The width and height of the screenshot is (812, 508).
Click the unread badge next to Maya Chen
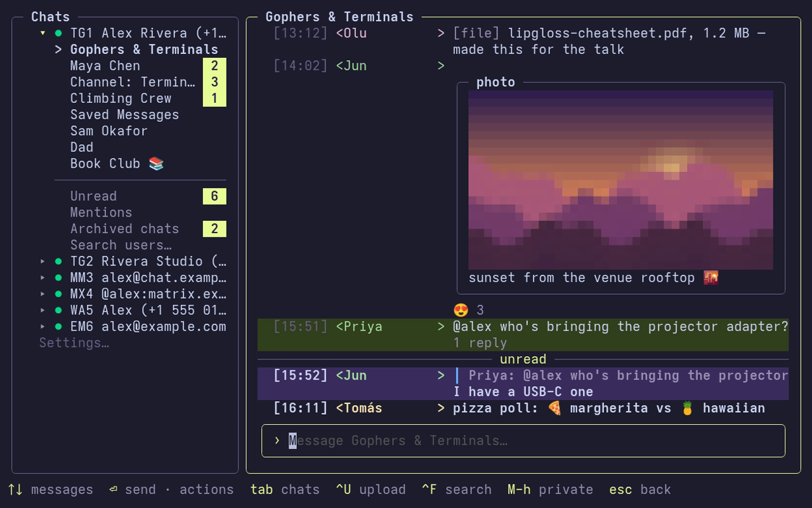pyautogui.click(x=214, y=65)
